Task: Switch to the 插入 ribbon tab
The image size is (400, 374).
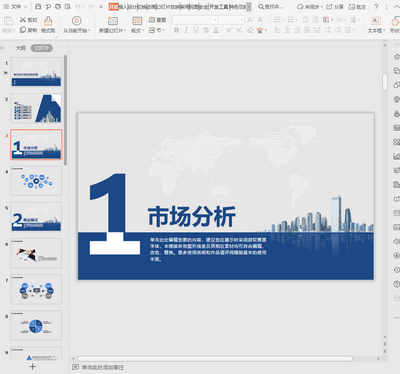Action: (x=123, y=7)
